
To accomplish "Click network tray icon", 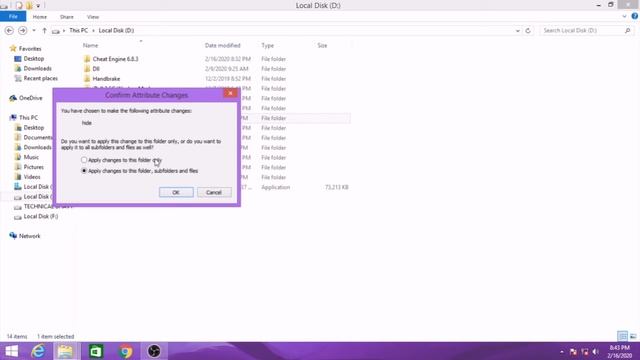I will 584,351.
